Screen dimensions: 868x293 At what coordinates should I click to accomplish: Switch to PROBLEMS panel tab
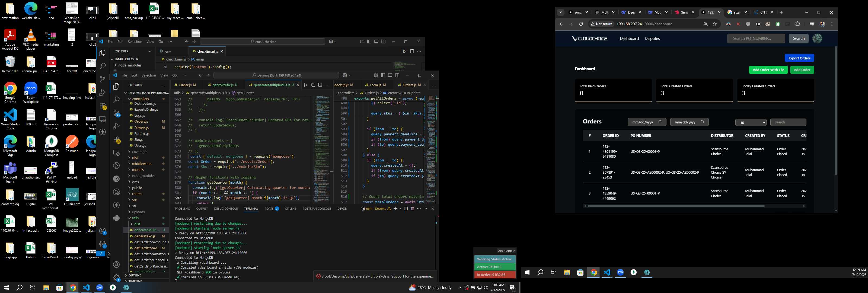tap(183, 209)
